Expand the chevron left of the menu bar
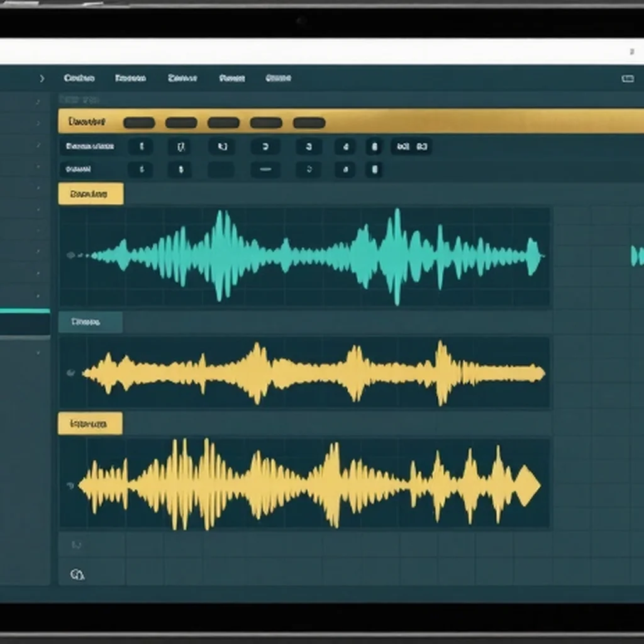The height and width of the screenshot is (644, 644). pos(42,78)
